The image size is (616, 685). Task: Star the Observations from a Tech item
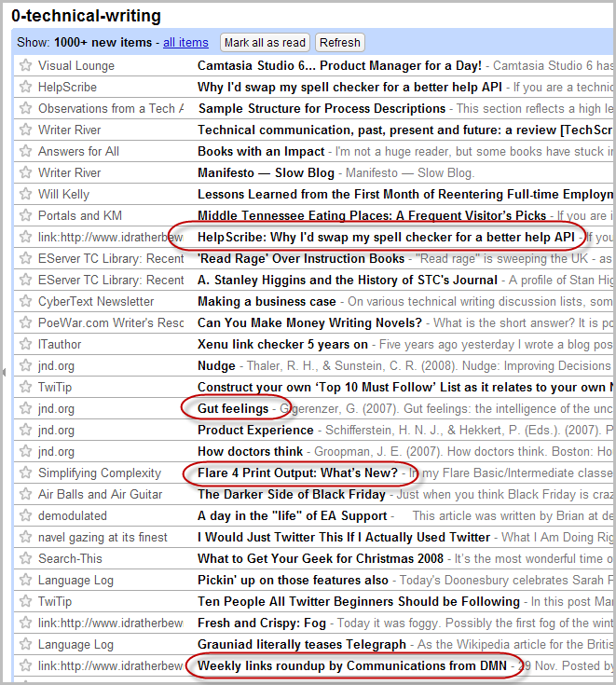(26, 108)
